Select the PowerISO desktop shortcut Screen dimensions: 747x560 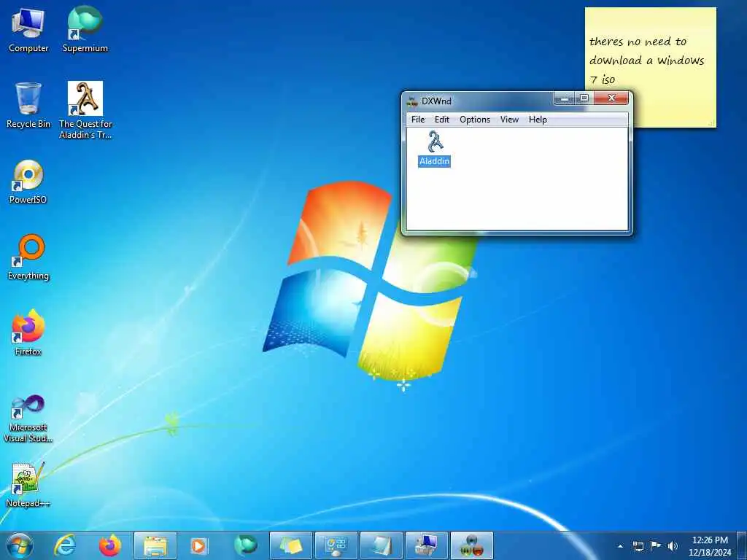(x=28, y=182)
